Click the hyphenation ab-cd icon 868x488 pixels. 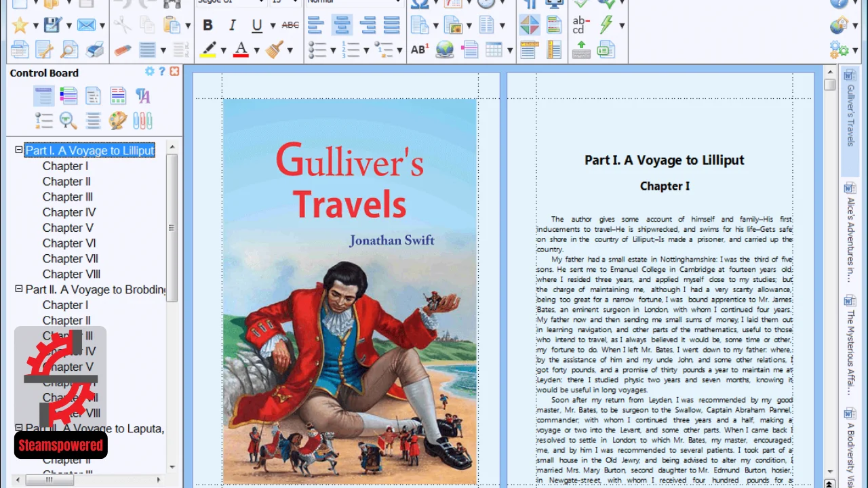coord(581,26)
